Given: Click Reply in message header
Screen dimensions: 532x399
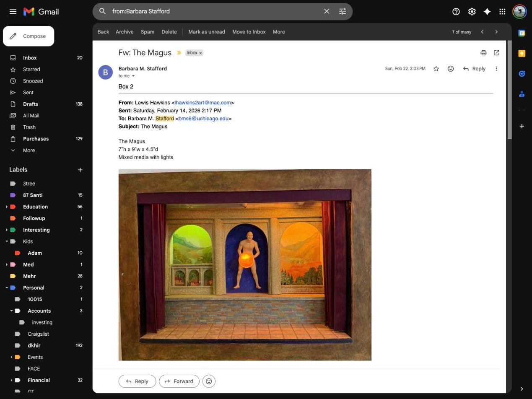Looking at the screenshot, I should [x=474, y=69].
